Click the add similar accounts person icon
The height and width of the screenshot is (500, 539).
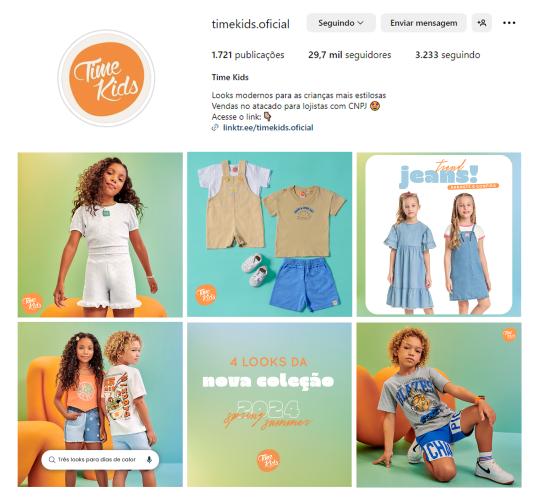[482, 23]
